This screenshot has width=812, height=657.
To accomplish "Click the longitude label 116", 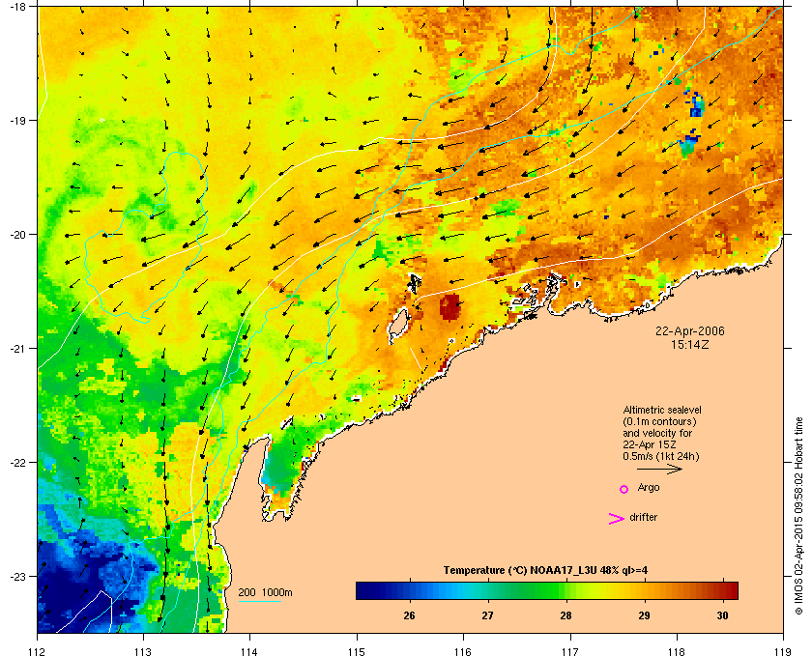I will click(x=463, y=652).
